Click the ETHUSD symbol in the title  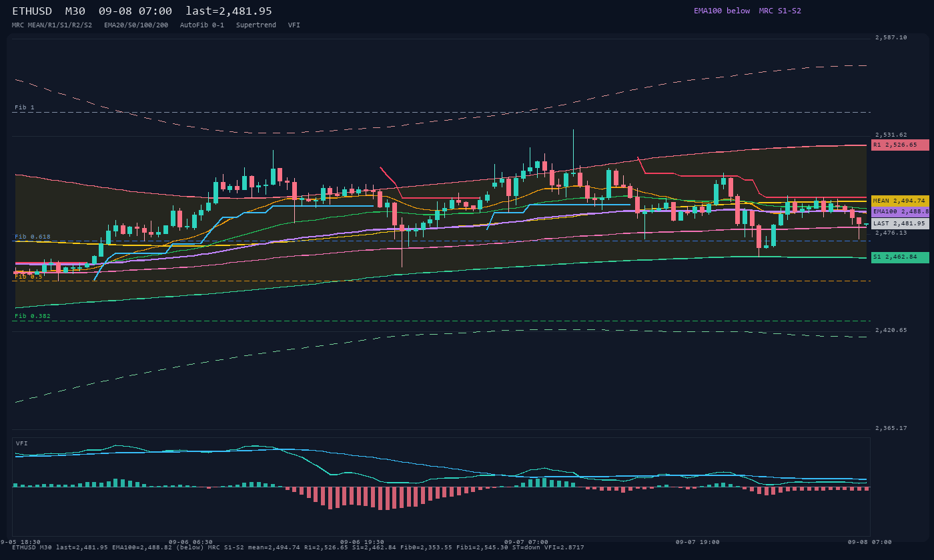click(x=33, y=11)
